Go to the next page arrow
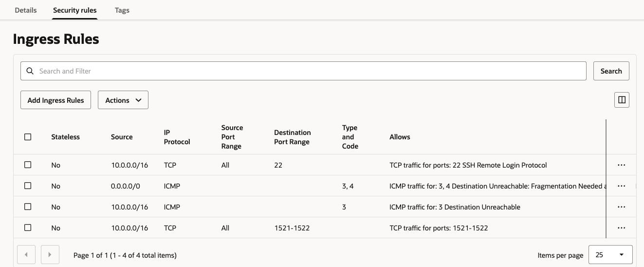Image resolution: width=644 pixels, height=267 pixels. pyautogui.click(x=50, y=255)
